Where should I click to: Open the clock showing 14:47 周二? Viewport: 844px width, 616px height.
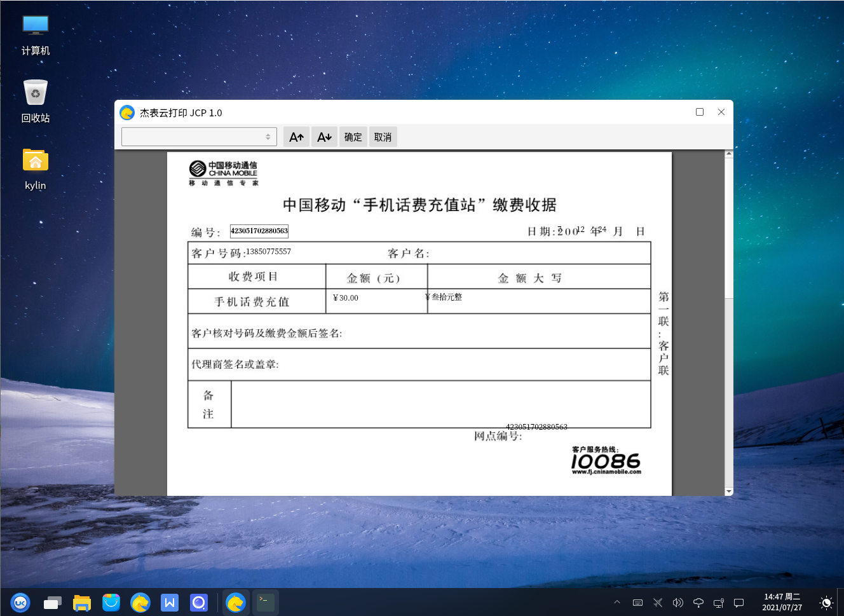782,602
